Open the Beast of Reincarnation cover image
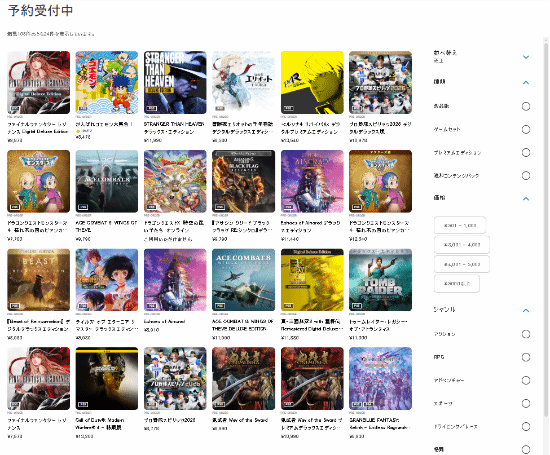 pyautogui.click(x=38, y=280)
